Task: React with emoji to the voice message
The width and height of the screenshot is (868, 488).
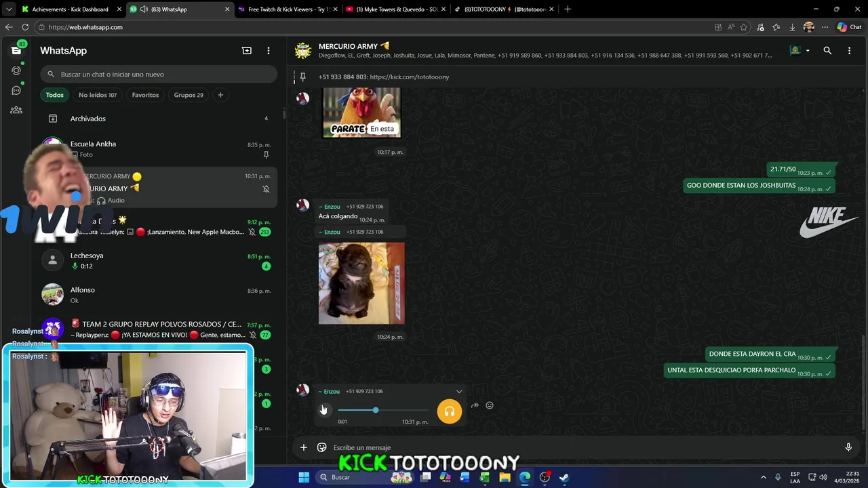Action: [490, 405]
